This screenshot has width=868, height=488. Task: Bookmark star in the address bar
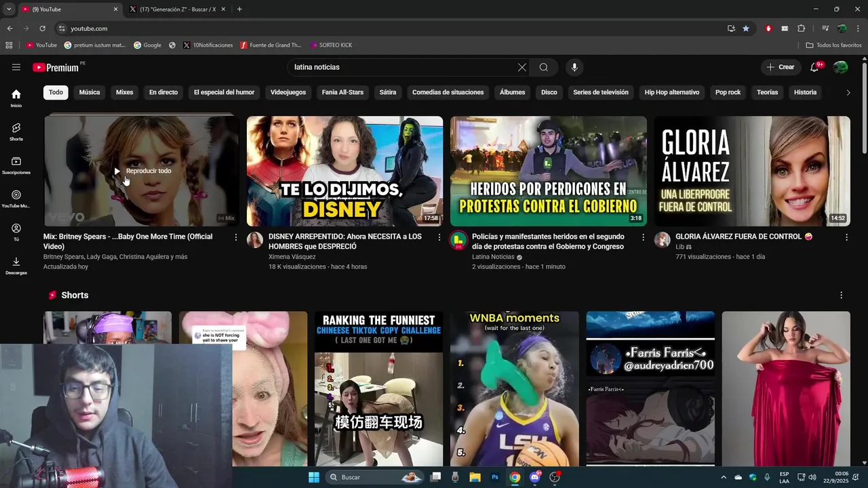(746, 28)
